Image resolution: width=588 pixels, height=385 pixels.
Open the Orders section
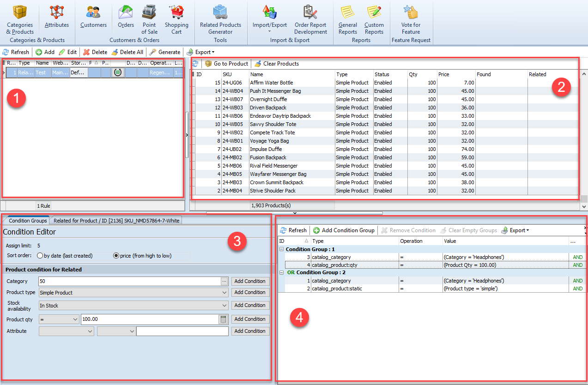[126, 17]
